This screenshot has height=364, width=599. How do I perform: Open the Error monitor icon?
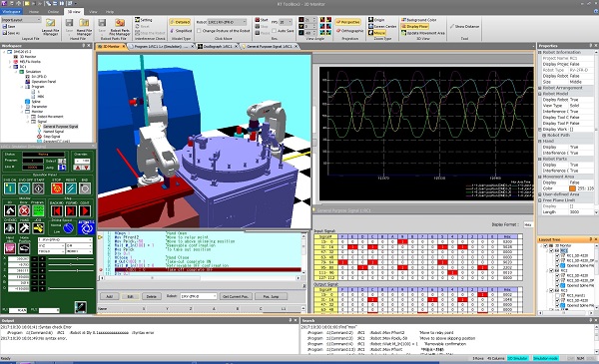click(24, 210)
